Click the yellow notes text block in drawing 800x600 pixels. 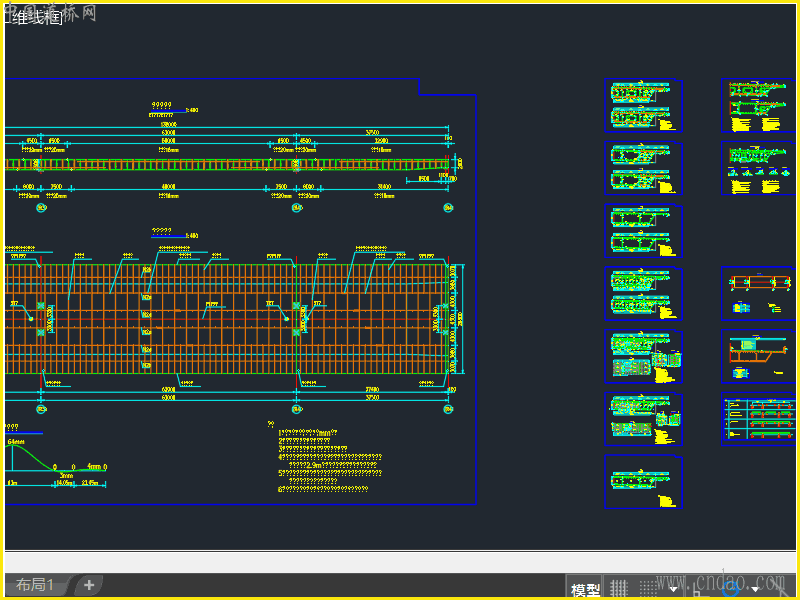[326, 459]
